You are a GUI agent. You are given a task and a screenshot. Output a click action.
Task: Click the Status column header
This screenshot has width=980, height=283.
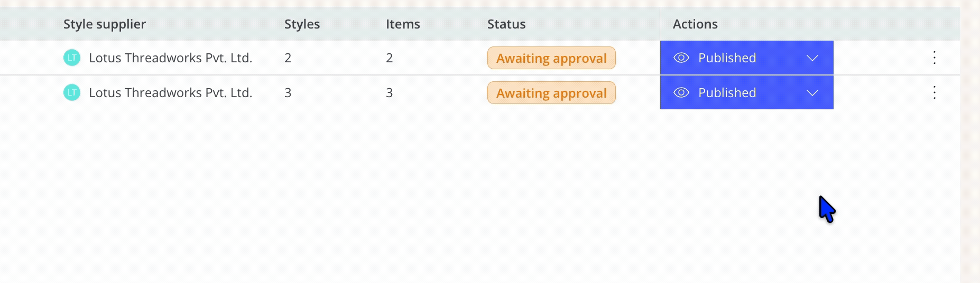pos(506,24)
